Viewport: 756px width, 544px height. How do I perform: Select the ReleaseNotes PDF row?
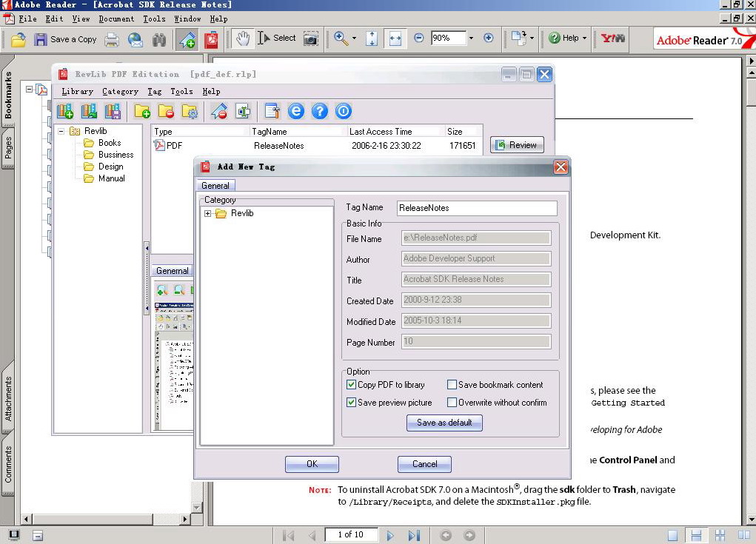(316, 146)
